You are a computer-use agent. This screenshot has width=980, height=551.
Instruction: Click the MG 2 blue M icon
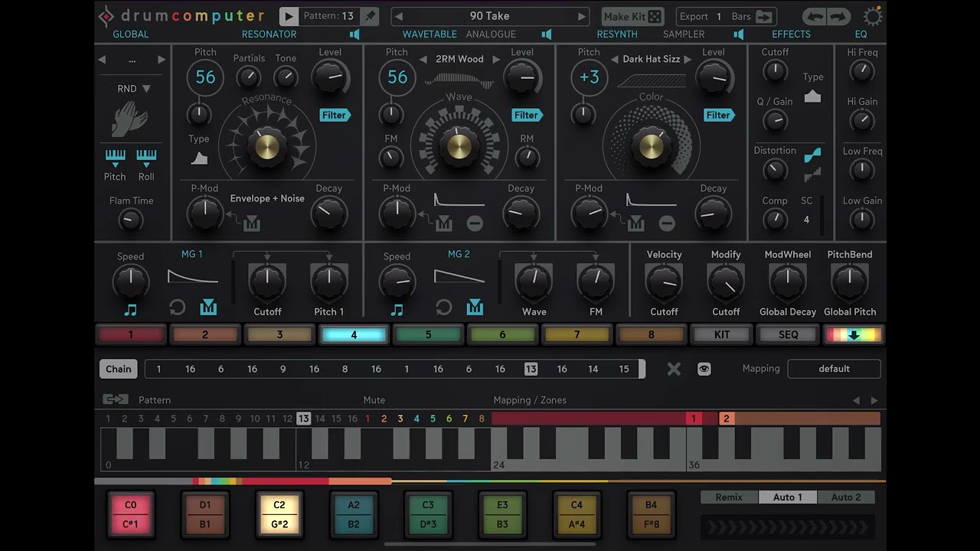coord(475,308)
